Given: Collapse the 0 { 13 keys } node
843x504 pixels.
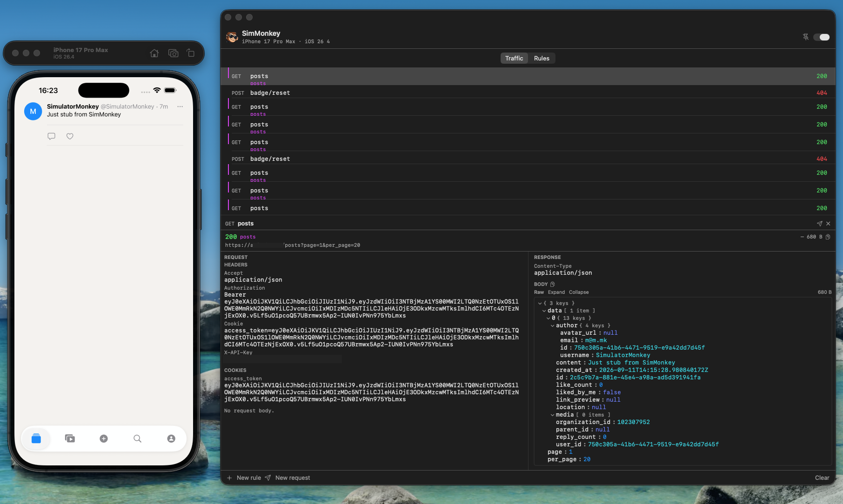Looking at the screenshot, I should [548, 318].
